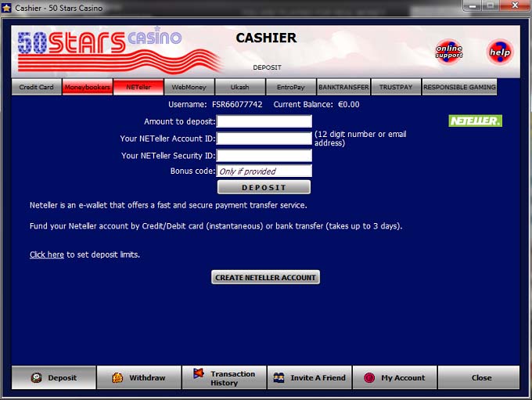This screenshot has height=400, width=532.
Task: Open the Responsible Gaming tab
Action: 459,87
